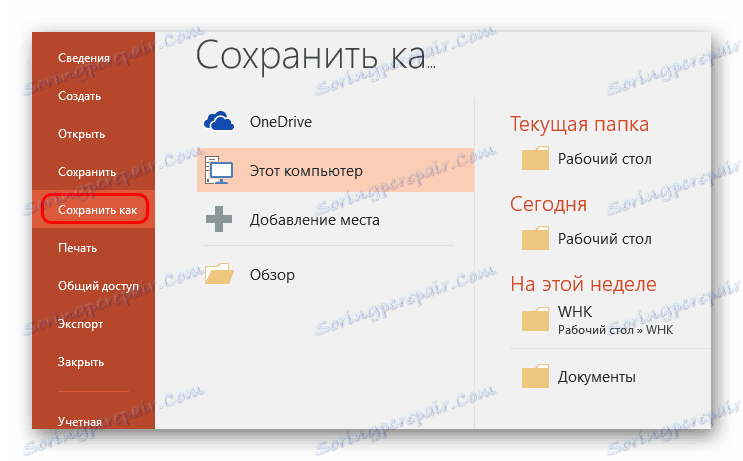The width and height of the screenshot is (743, 461).
Task: Open the Сведения menu item
Action: [x=84, y=58]
